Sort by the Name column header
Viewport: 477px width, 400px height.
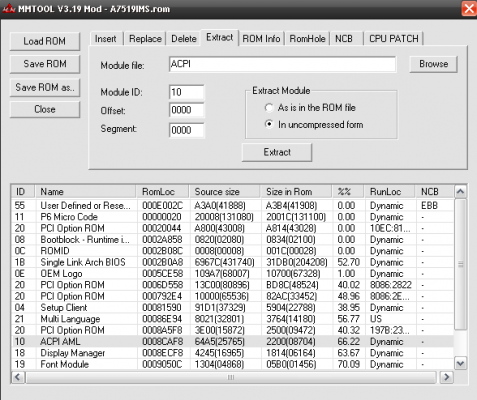[x=86, y=192]
